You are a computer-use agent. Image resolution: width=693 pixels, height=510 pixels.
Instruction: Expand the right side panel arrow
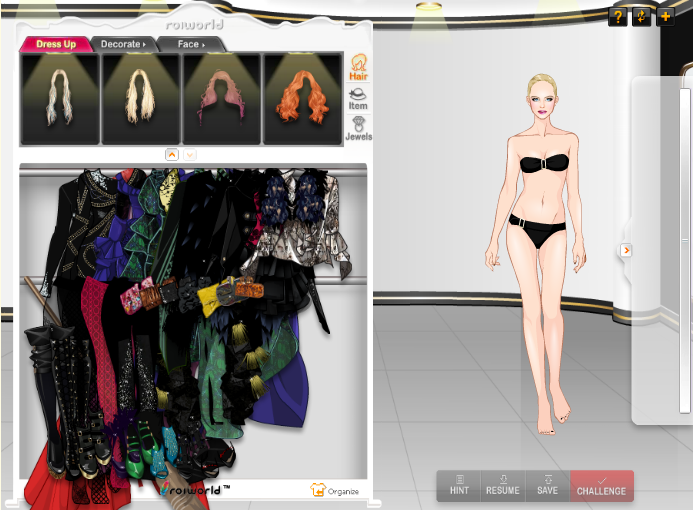pos(626,250)
